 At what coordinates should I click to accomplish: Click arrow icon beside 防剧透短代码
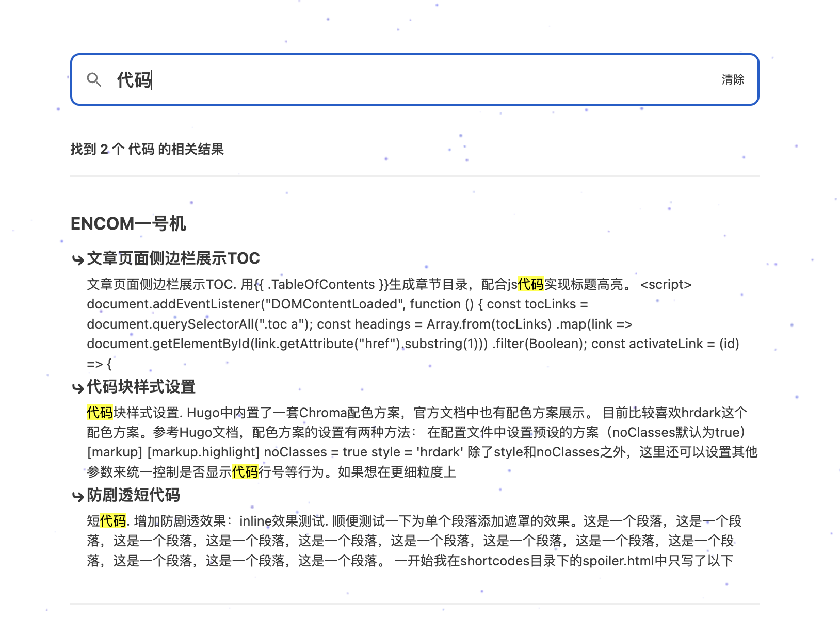pyautogui.click(x=78, y=496)
